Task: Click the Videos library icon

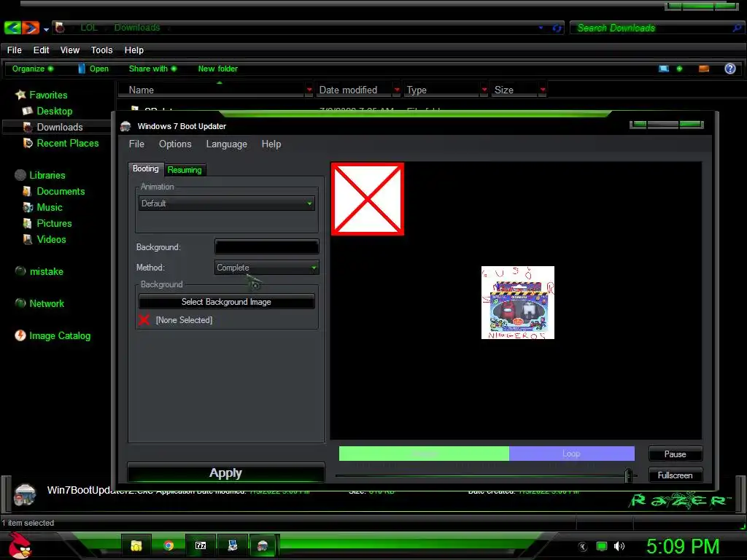Action: (28, 239)
